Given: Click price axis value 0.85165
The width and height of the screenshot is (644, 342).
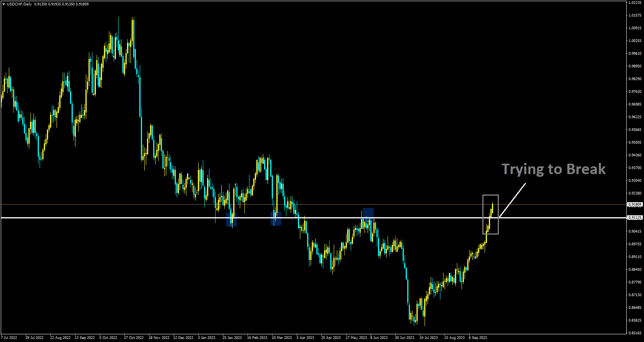Looking at the screenshot, I should [635, 333].
